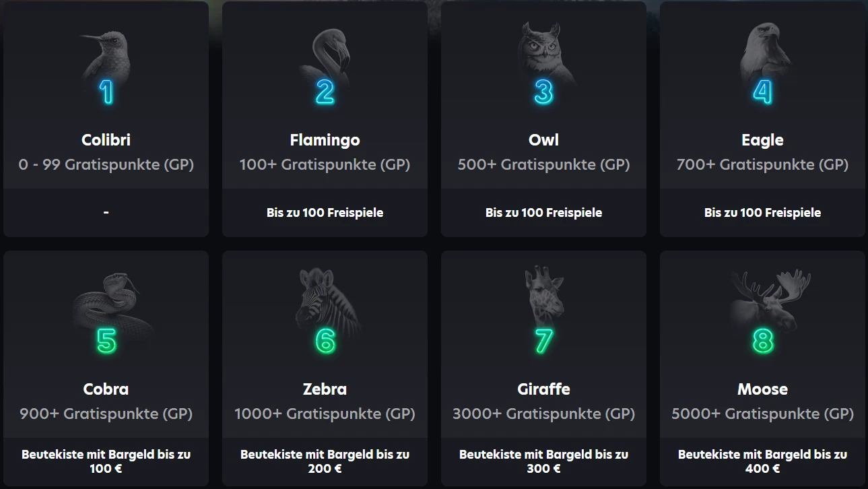Click the Zebra 200 € Beutekiste reward
This screenshot has height=489, width=868.
click(x=325, y=461)
